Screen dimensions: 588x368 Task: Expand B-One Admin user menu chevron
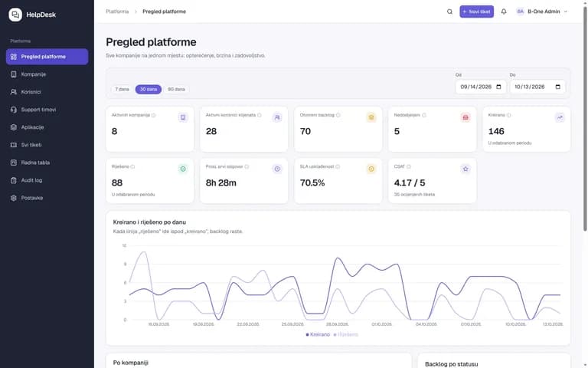pyautogui.click(x=566, y=11)
